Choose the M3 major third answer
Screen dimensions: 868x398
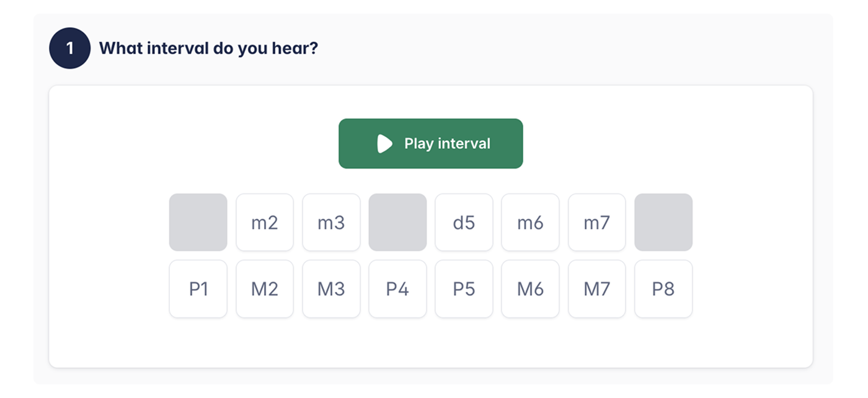tap(331, 289)
